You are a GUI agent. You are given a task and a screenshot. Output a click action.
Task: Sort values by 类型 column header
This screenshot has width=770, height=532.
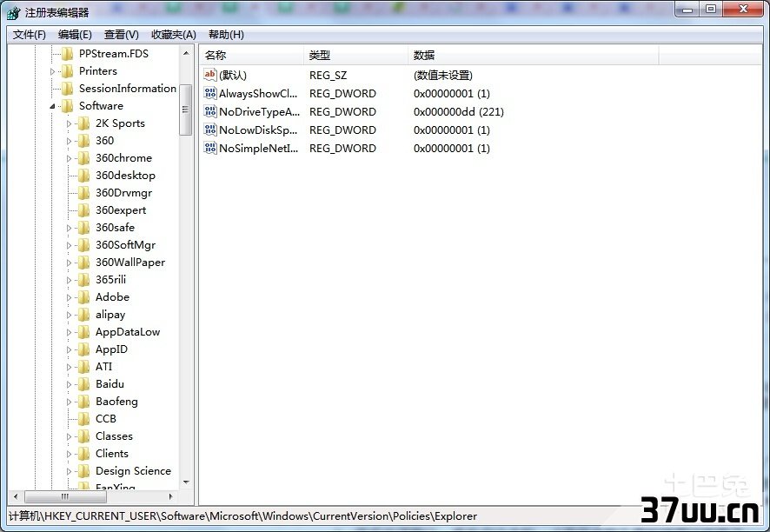[x=355, y=55]
